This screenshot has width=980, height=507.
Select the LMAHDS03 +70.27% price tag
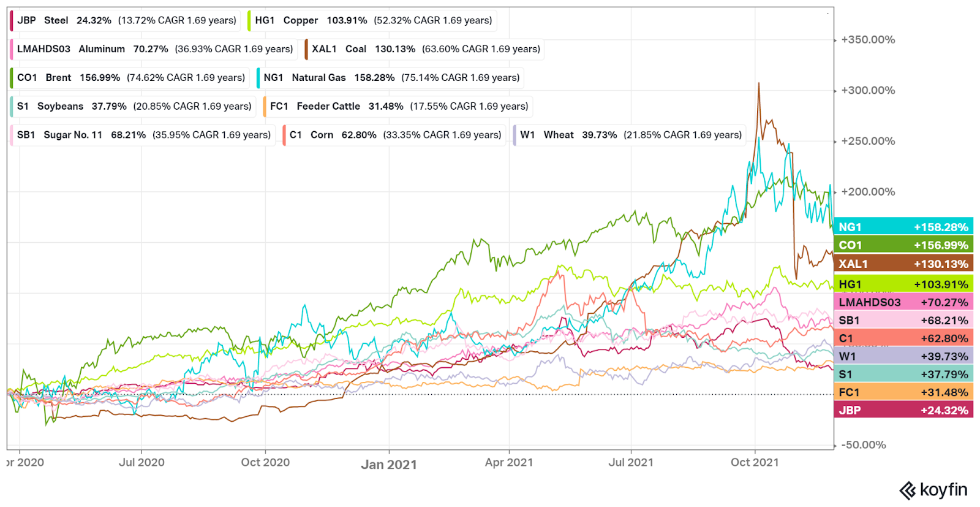[x=903, y=302]
